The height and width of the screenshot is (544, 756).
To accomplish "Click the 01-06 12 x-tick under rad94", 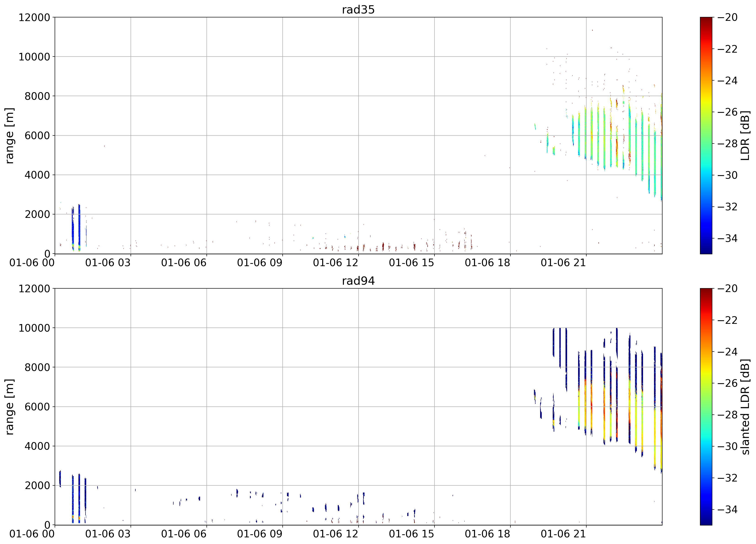I will 336,534.
